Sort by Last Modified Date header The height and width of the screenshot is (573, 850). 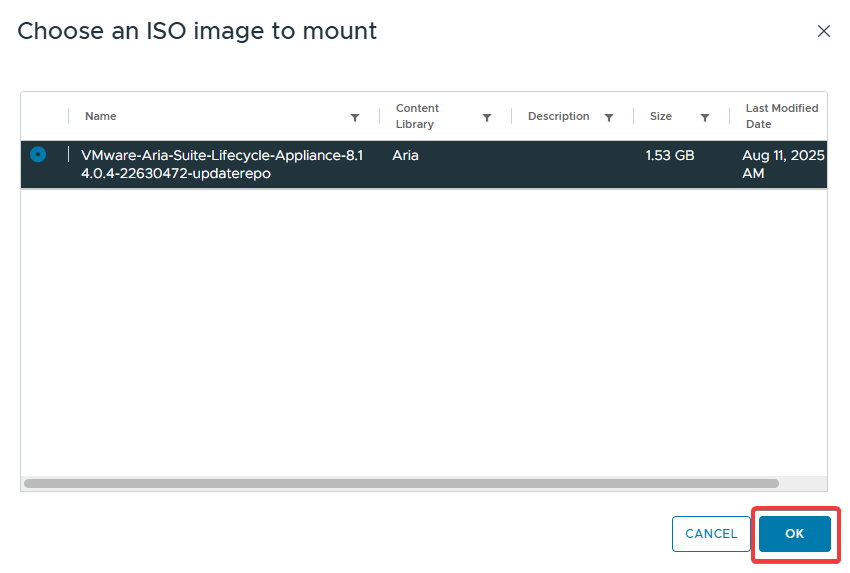(x=782, y=116)
